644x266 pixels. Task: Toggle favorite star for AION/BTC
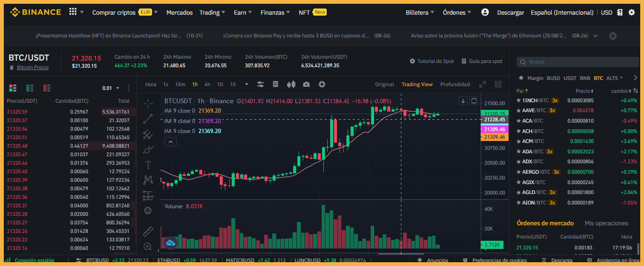click(x=519, y=203)
